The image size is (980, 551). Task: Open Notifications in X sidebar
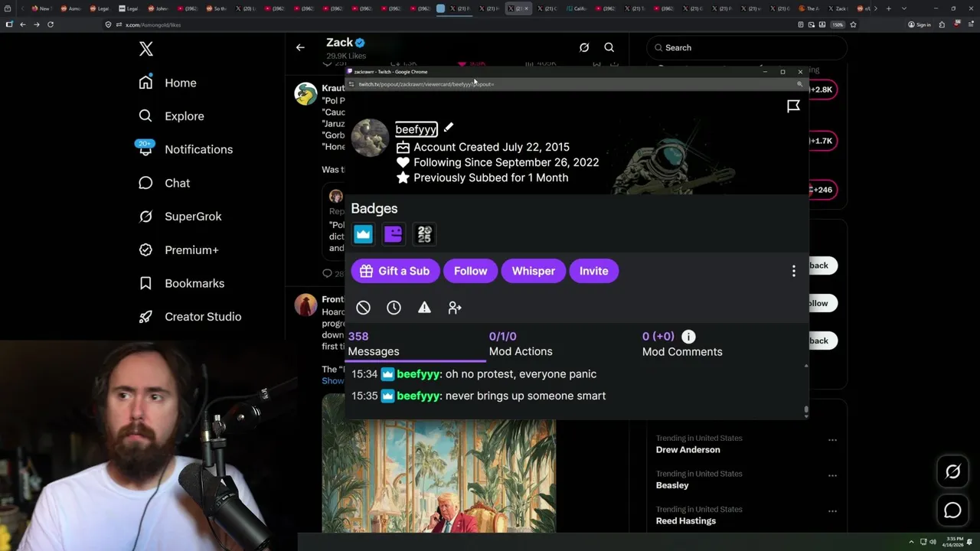185,149
